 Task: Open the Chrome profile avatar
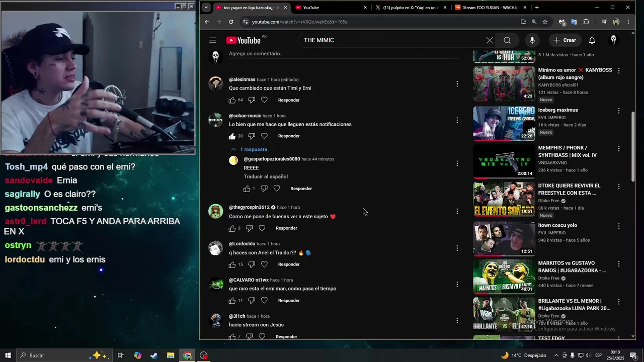click(616, 22)
